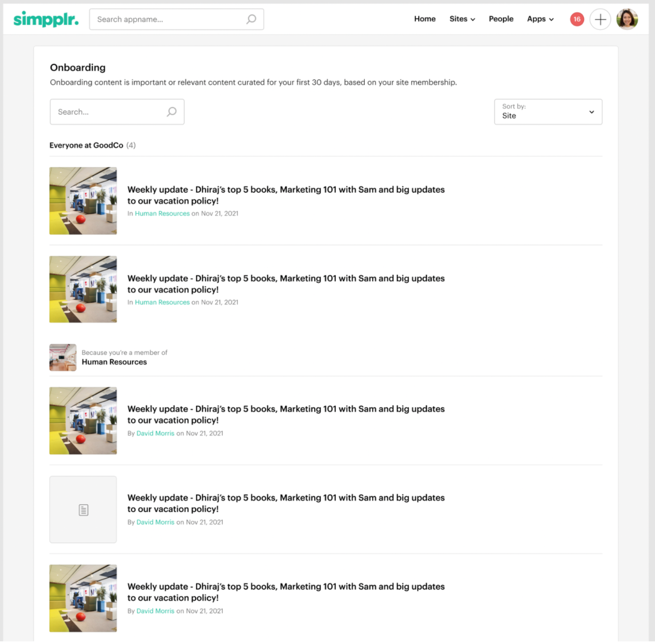655x644 pixels.
Task: Open the Sort by Site dropdown
Action: pyautogui.click(x=548, y=112)
